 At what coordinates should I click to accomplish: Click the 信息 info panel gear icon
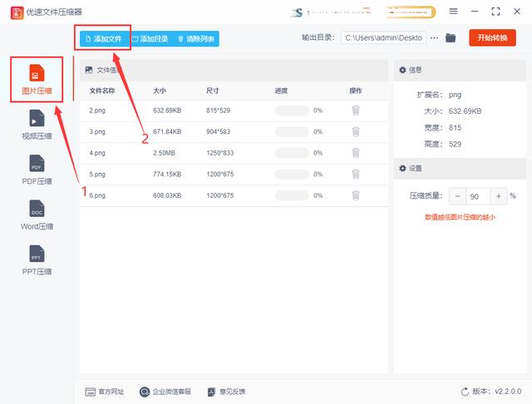pos(402,70)
